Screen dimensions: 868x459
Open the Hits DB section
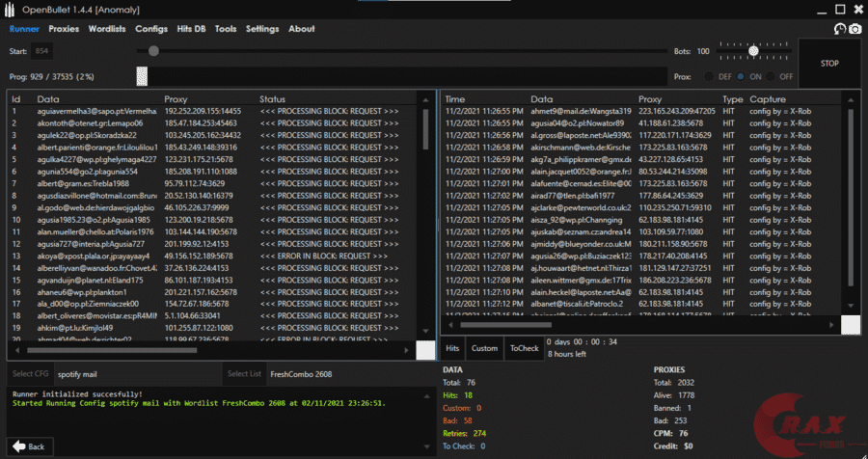coord(191,29)
